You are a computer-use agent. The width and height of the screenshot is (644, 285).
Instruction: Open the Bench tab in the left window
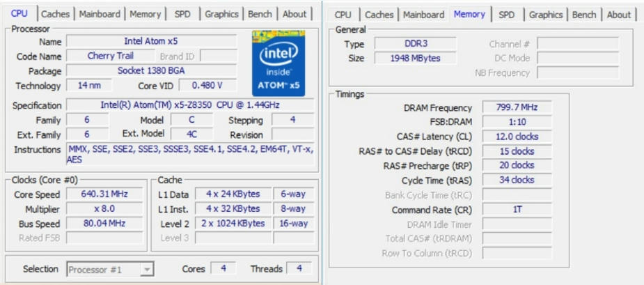[260, 14]
